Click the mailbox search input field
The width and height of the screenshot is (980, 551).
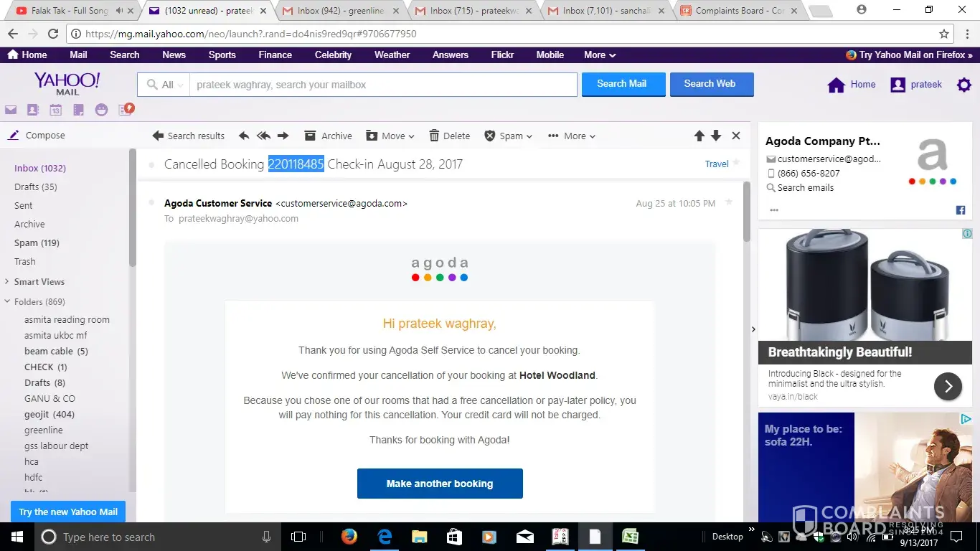(383, 85)
